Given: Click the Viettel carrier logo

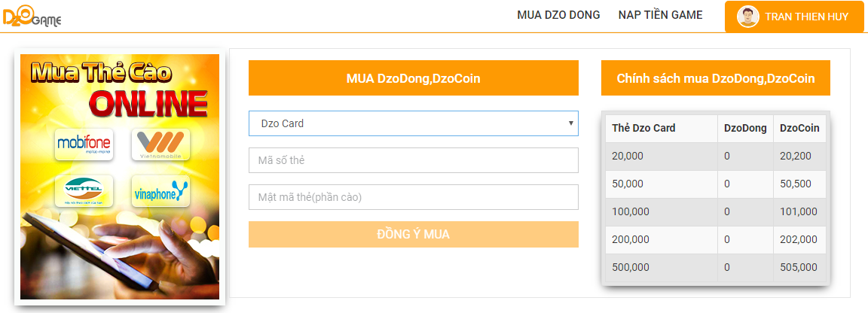Looking at the screenshot, I should pos(84,191).
